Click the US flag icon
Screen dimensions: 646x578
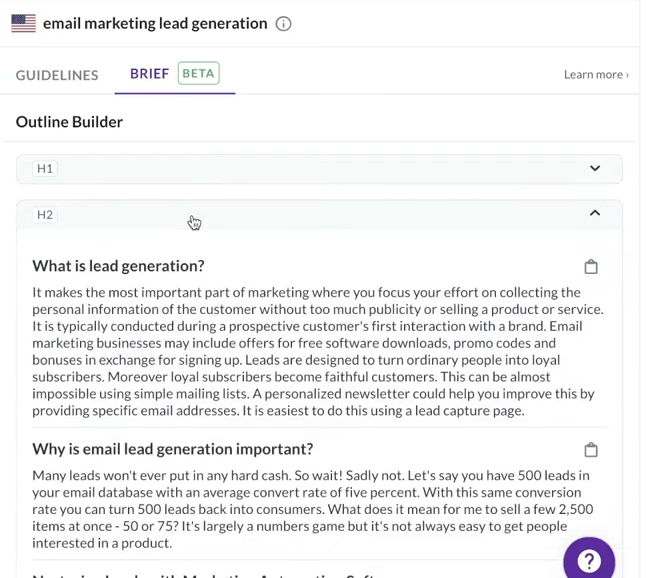tap(23, 23)
